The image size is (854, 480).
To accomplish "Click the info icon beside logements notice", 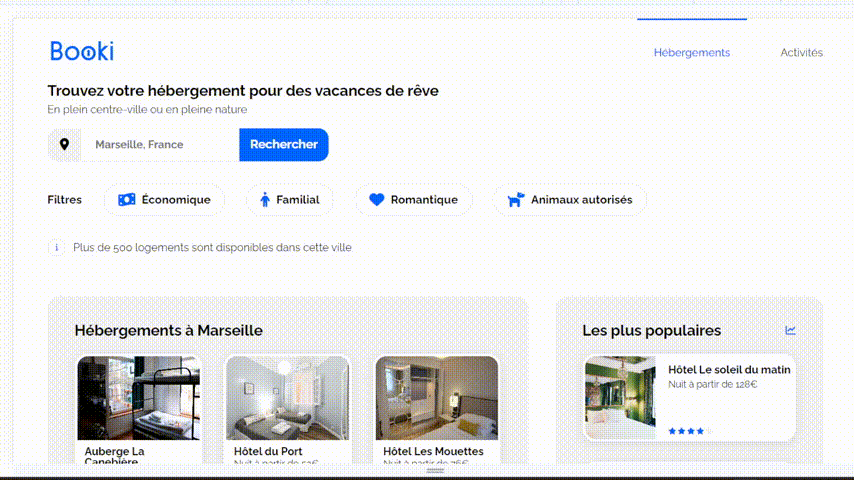I will (x=56, y=247).
